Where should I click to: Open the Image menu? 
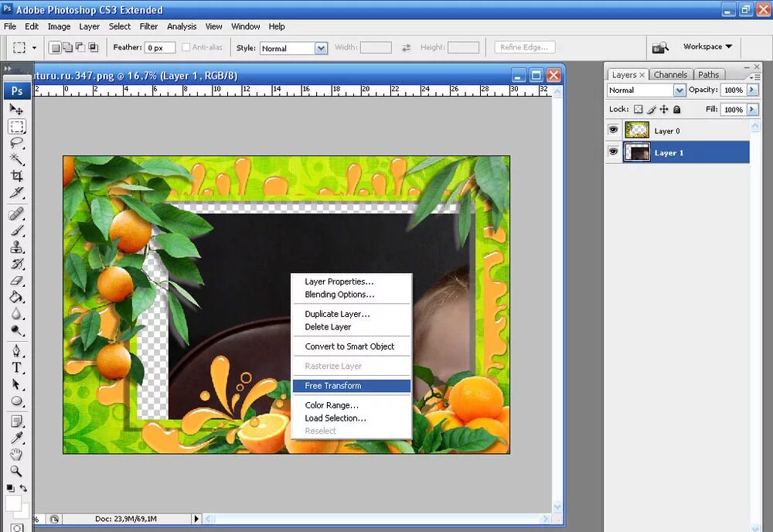click(59, 26)
